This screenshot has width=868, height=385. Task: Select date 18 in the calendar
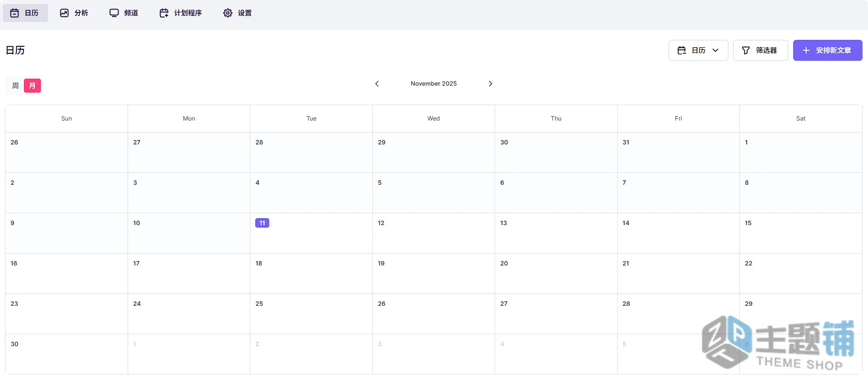tap(312, 273)
